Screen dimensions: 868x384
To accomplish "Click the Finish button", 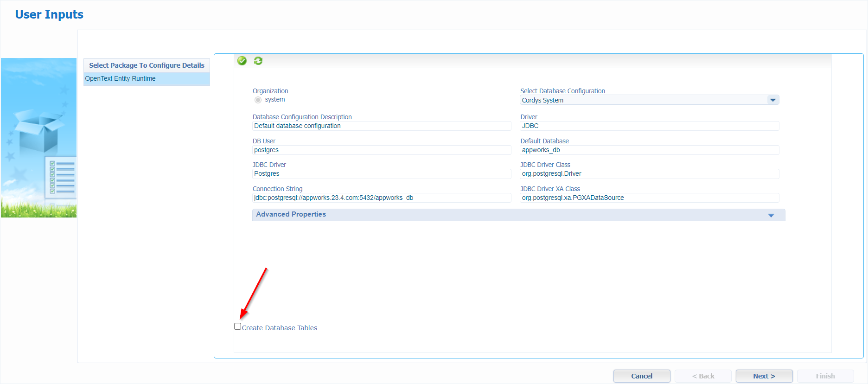I will coord(825,376).
